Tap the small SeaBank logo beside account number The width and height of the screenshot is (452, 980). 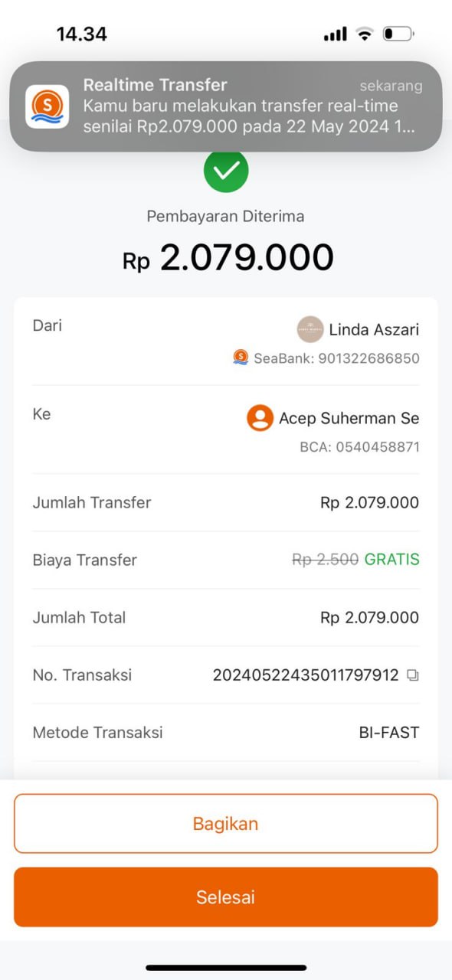tap(241, 357)
